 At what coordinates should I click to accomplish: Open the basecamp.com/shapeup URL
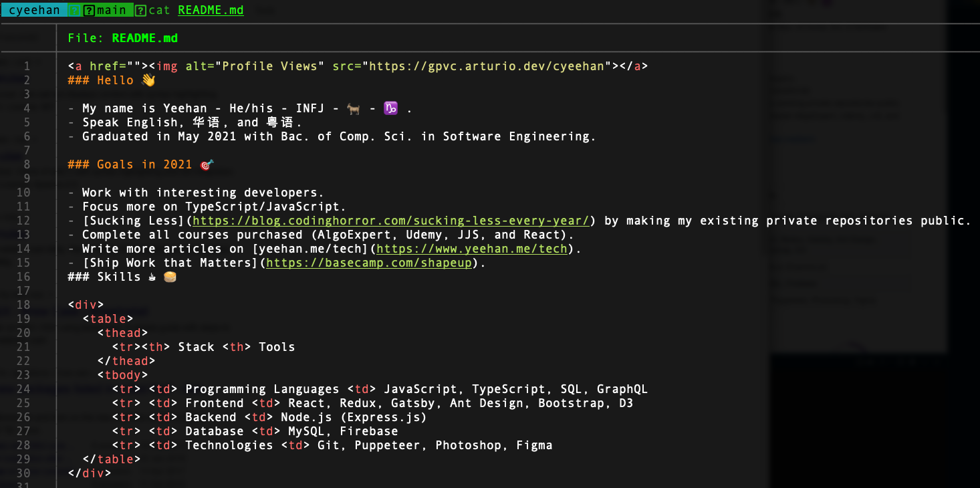click(368, 263)
